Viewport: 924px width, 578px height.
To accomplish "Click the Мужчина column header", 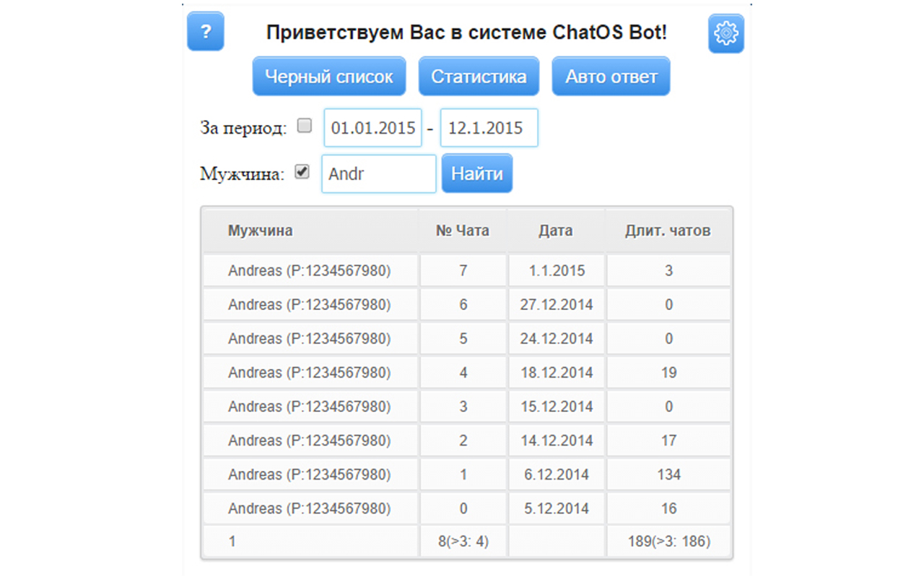I will (261, 230).
